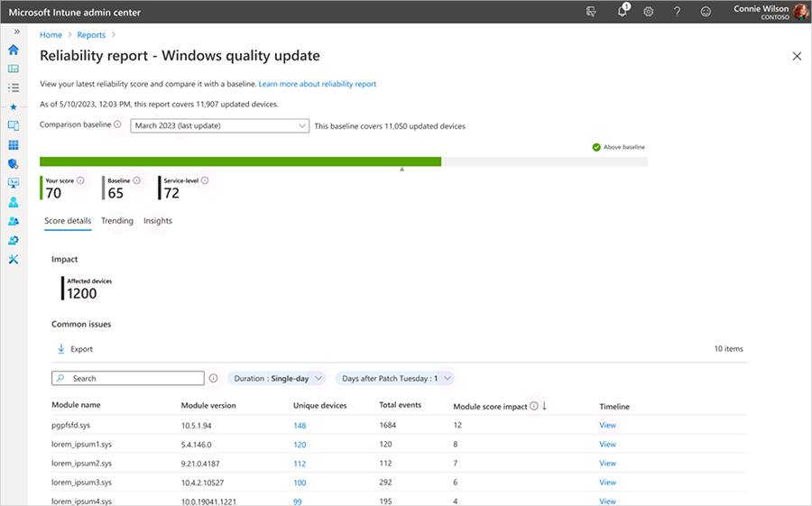Open the Home icon in sidebar
Viewport: 812px width, 506px height.
(x=14, y=50)
